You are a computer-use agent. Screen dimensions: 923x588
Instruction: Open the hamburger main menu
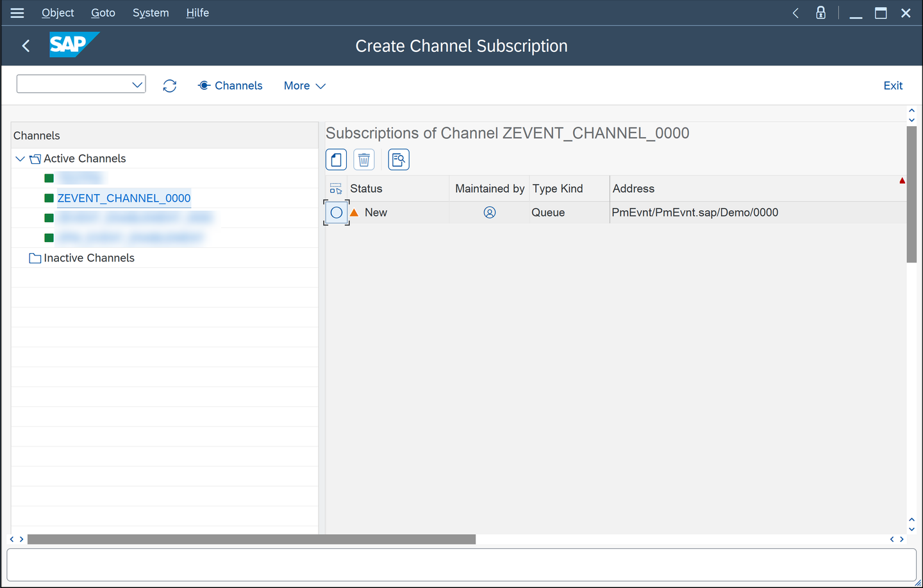pyautogui.click(x=17, y=13)
